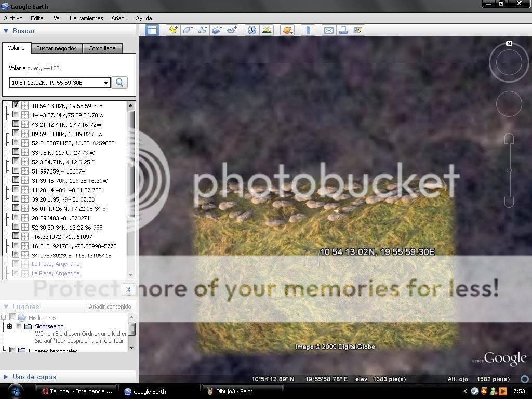Viewport: 532px width, 399px height.
Task: Switch to the Cómo llegar tab
Action: 103,48
